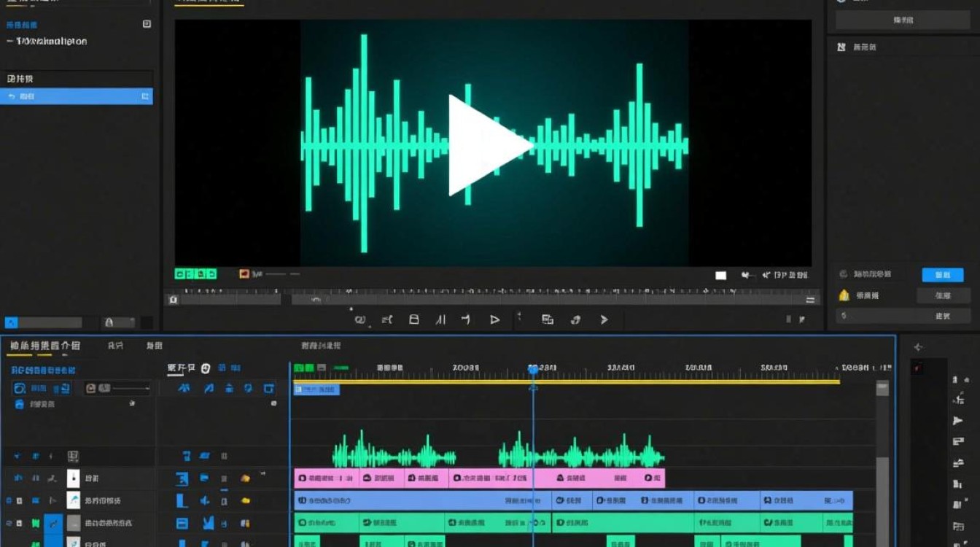This screenshot has width=980, height=547.
Task: Select the blue highlighted row in left panel
Action: [77, 96]
